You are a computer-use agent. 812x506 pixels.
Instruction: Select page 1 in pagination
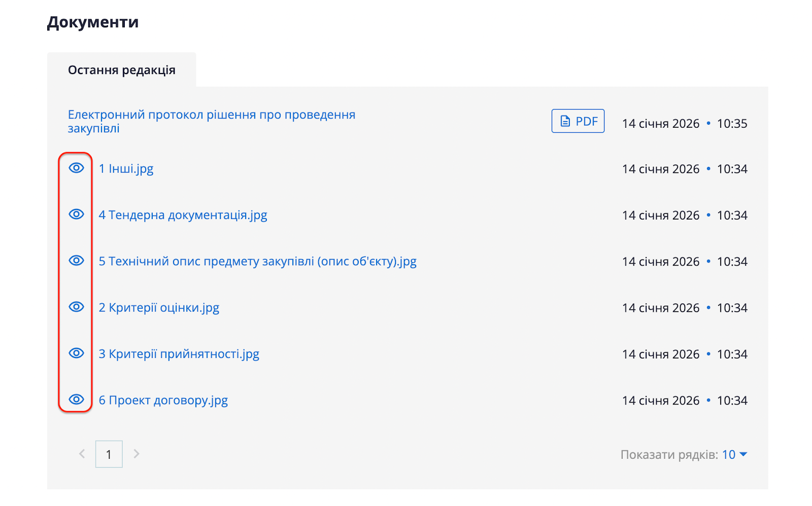point(109,454)
